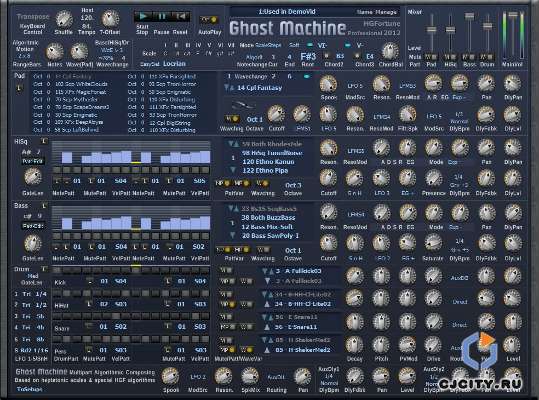539x400 pixels.
Task: Click the Bass Cutoff knob
Action: [329, 243]
